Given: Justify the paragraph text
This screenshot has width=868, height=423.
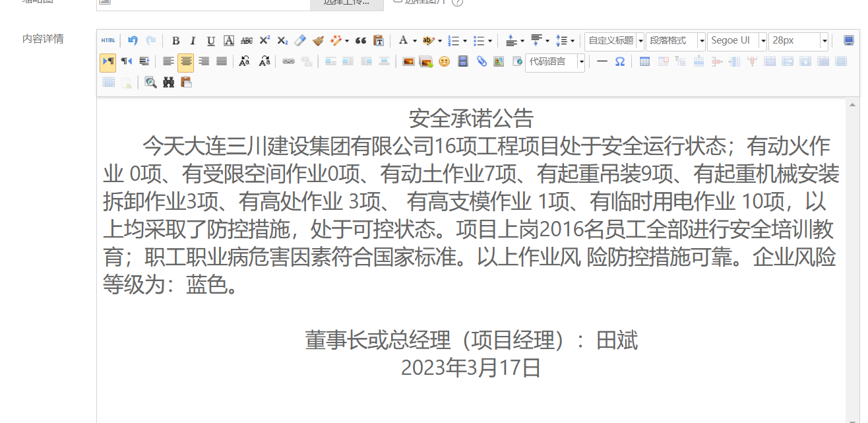Looking at the screenshot, I should pos(222,61).
